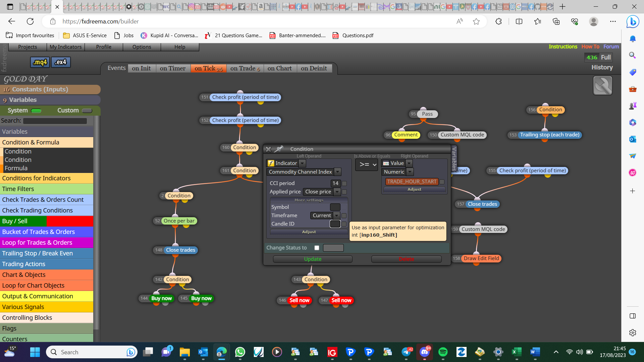Click the yellow function Indicator icon

271,163
